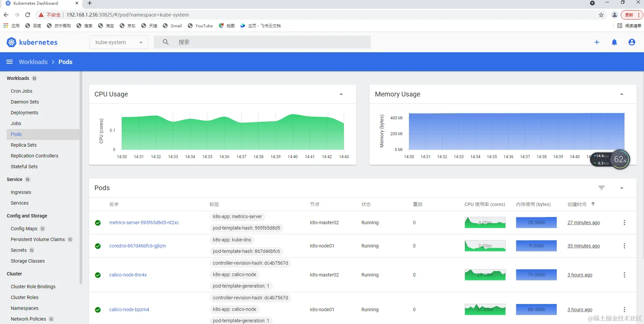Viewport: 644px width, 324px height.
Task: Collapse the Pods list card
Action: click(622, 188)
